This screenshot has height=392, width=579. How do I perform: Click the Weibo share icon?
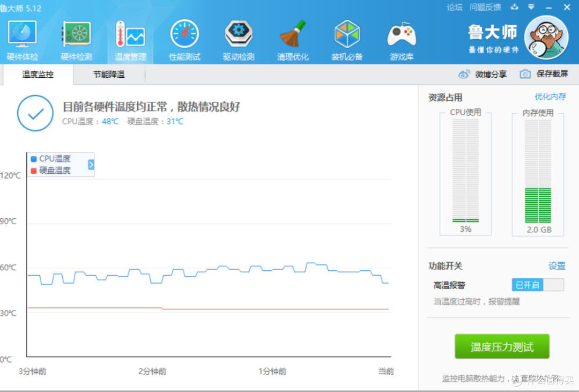(464, 74)
